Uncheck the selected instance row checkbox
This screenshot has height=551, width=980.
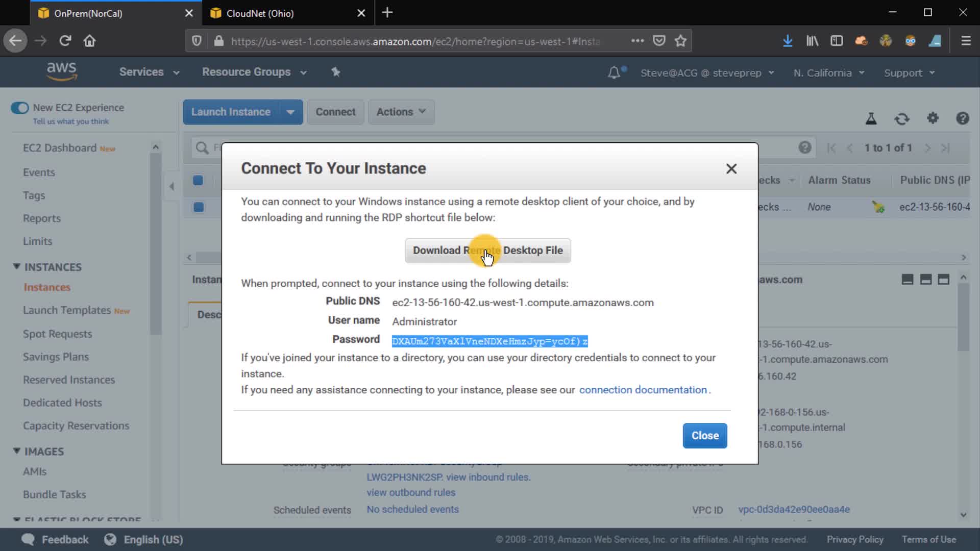(x=199, y=207)
